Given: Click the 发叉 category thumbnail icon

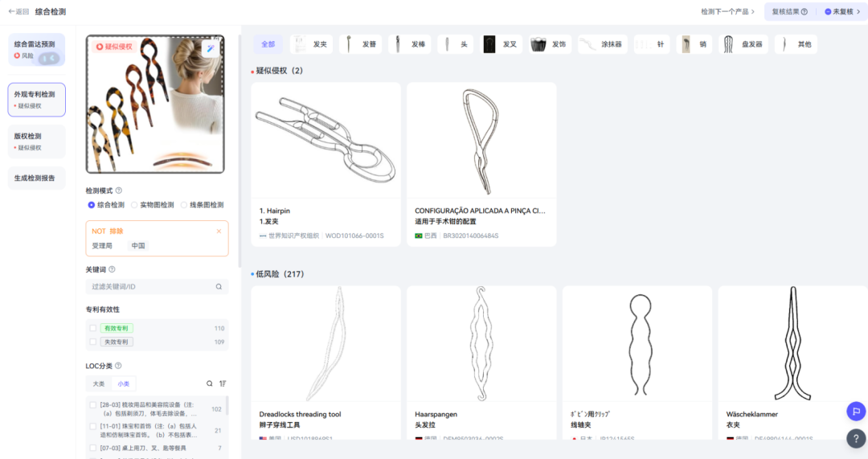Looking at the screenshot, I should (x=489, y=44).
